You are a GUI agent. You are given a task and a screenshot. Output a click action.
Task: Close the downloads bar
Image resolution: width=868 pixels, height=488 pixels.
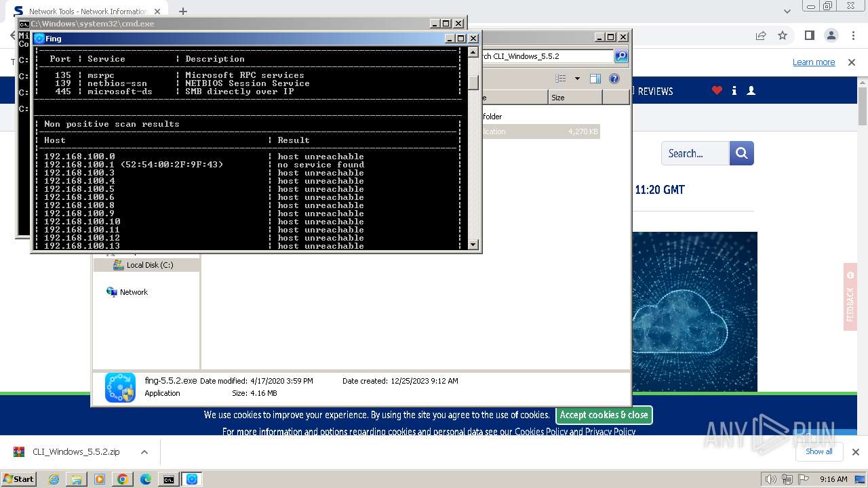pos(855,451)
